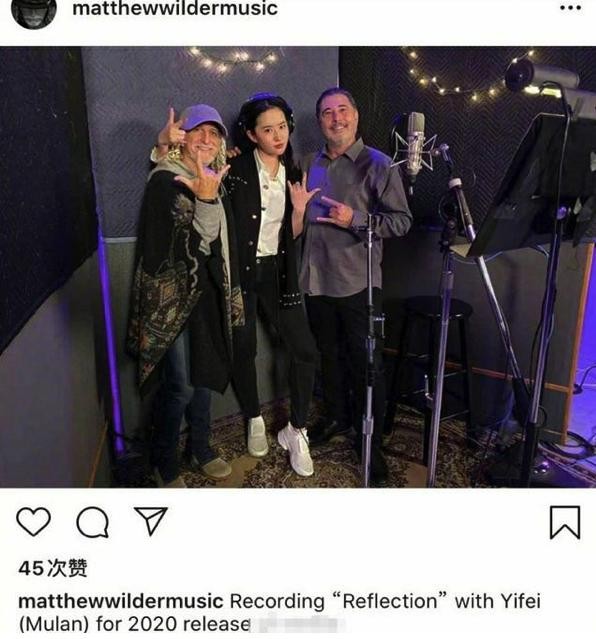Tap the matthewwildermusic username in the header

175,8
